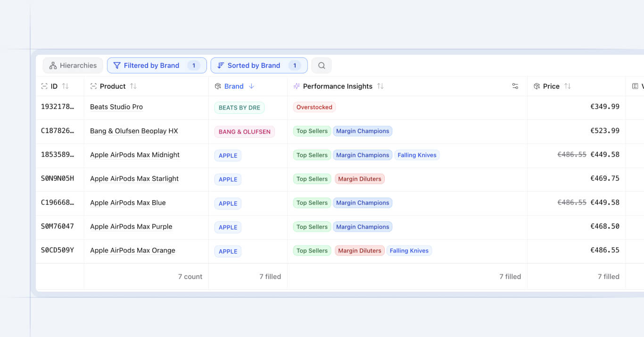Sort by the Product column arrows
644x337 pixels.
(x=133, y=86)
